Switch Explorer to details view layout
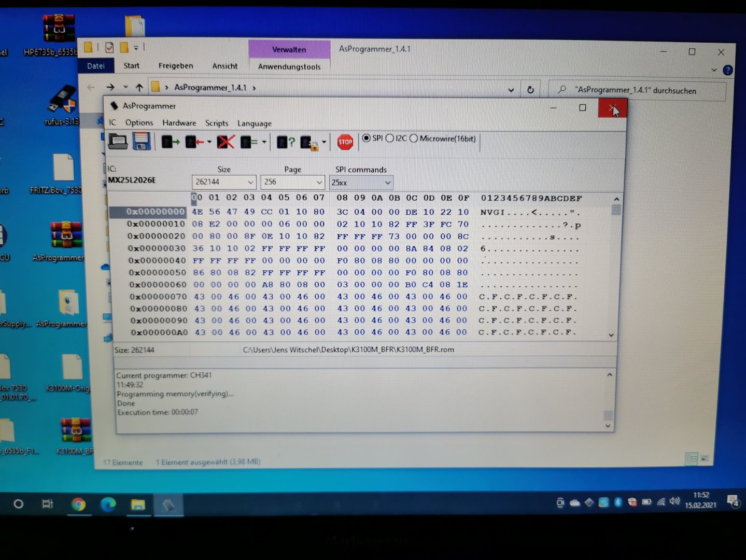Screen dimensions: 746x560 691,458
